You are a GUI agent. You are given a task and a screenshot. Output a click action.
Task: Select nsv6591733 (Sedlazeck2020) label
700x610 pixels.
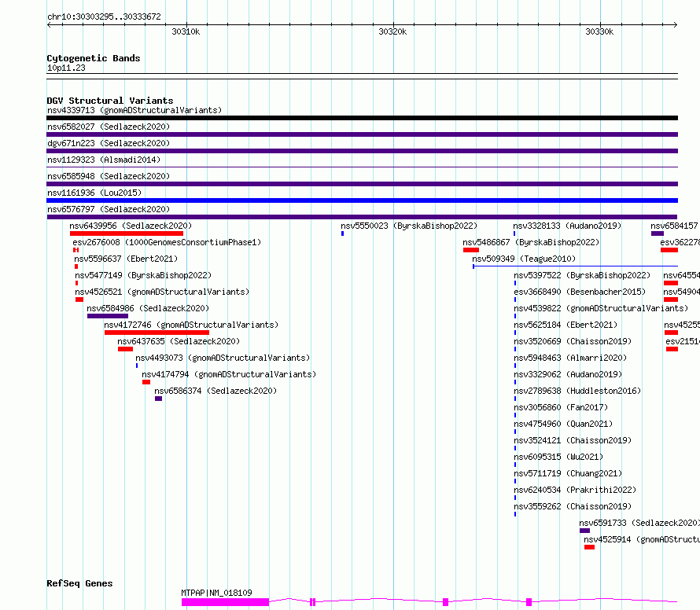(x=639, y=523)
